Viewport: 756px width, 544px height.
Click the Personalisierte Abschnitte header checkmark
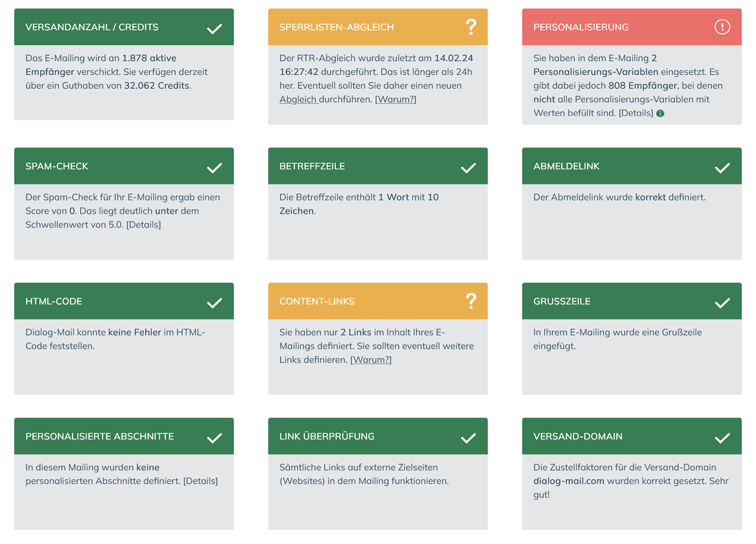click(214, 438)
